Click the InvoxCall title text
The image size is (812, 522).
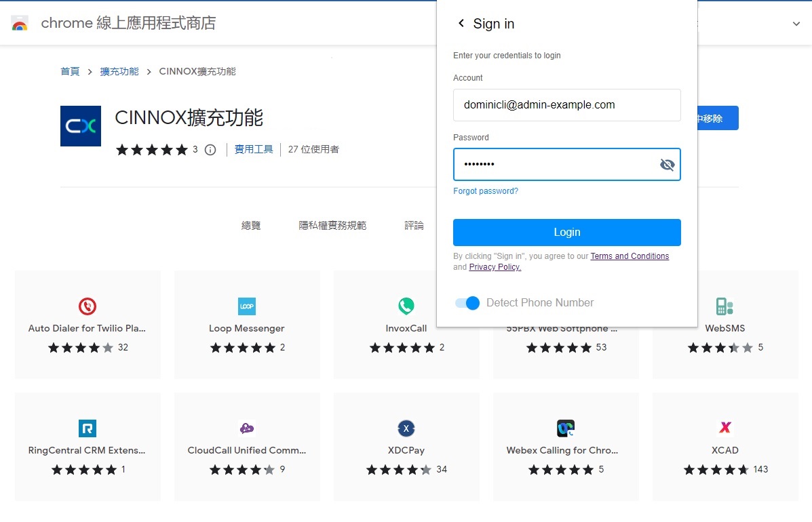[406, 329]
